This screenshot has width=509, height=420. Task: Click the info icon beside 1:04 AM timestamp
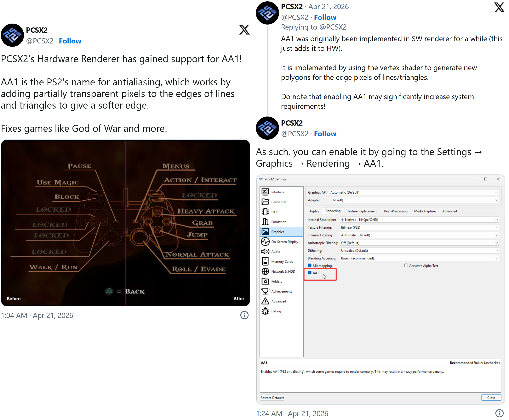244,315
